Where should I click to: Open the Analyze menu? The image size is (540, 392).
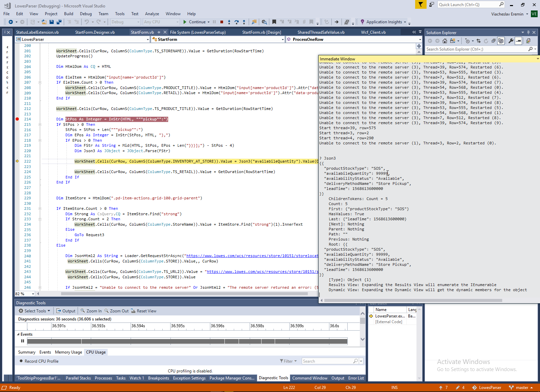[152, 14]
